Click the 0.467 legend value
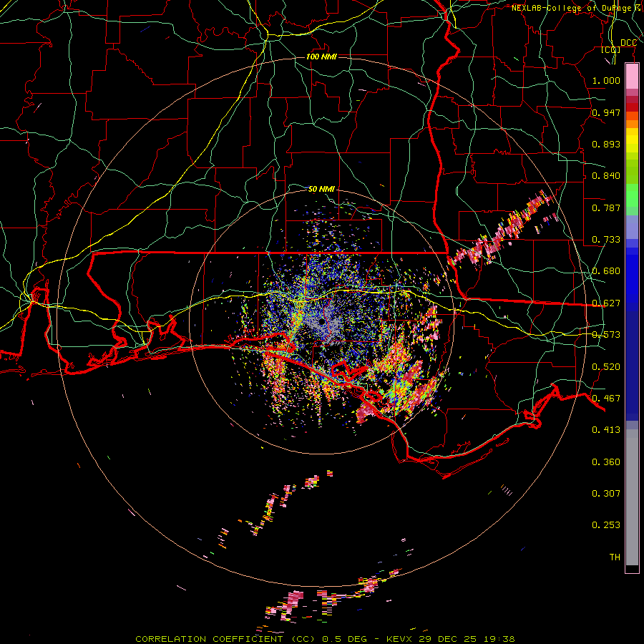 (606, 399)
